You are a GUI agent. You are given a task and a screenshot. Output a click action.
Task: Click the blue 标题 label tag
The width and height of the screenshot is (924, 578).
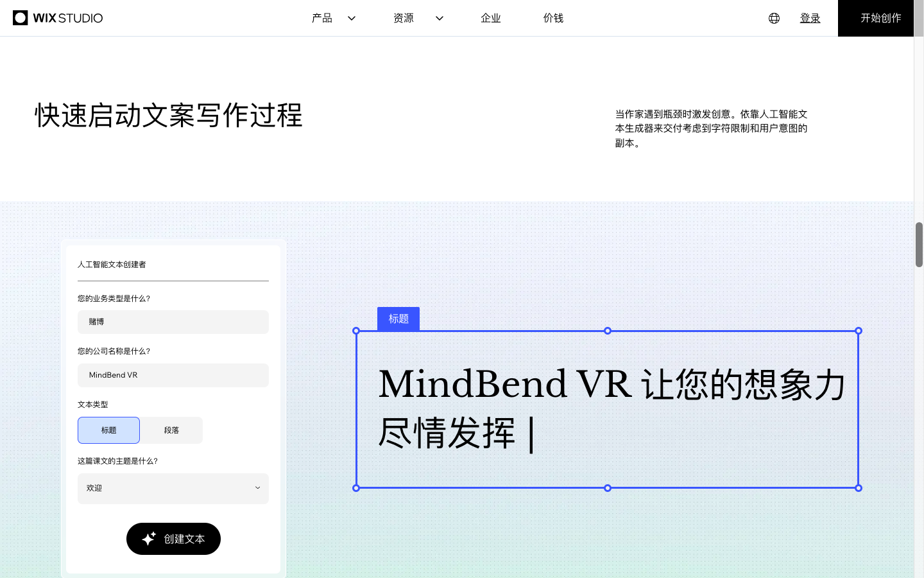[x=398, y=319]
